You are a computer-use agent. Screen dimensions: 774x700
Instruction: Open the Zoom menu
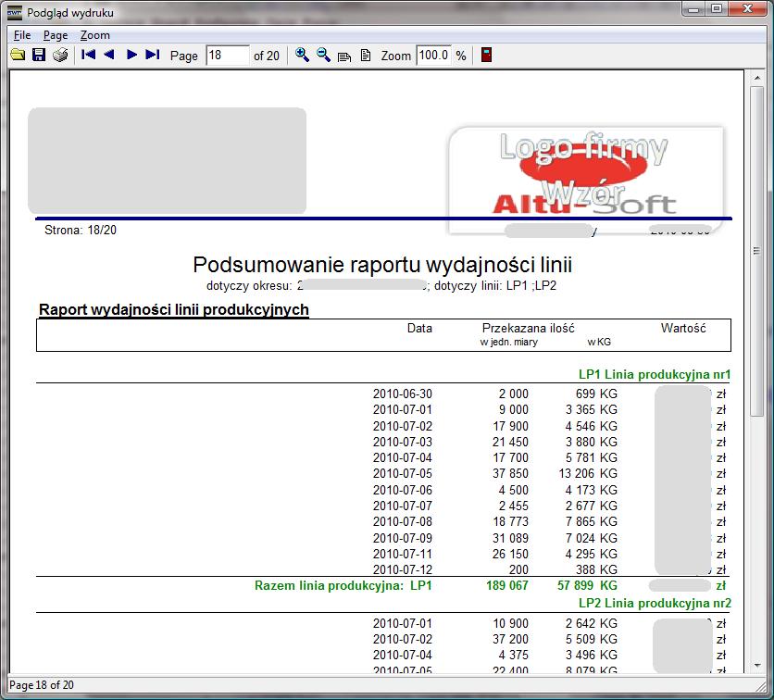pyautogui.click(x=94, y=35)
